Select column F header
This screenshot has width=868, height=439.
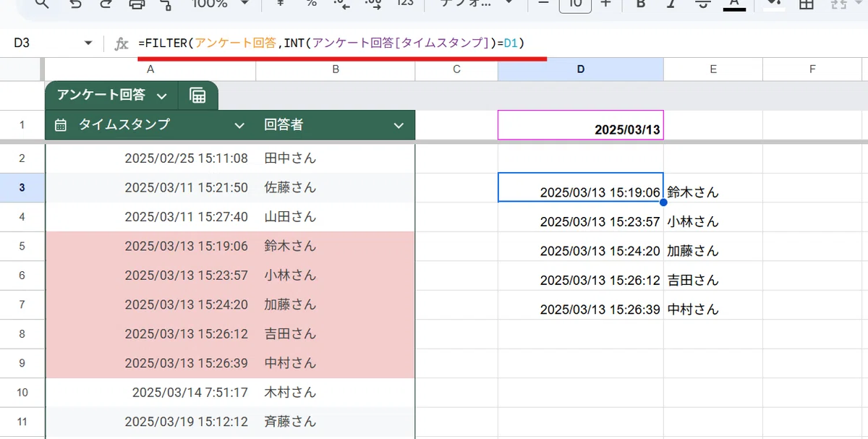point(812,69)
